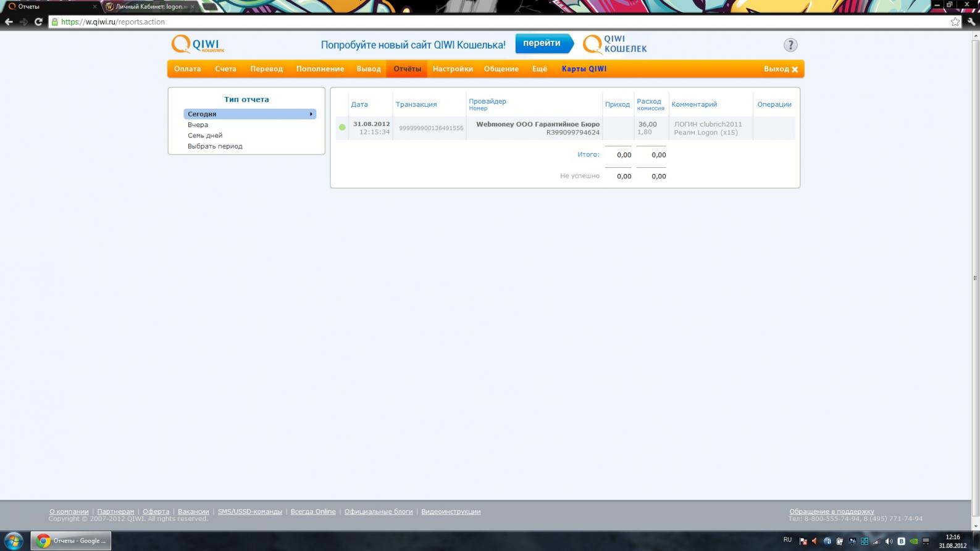Switch to the Личный Кабинет browser tab
The height and width of the screenshot is (551, 980).
pos(151,7)
